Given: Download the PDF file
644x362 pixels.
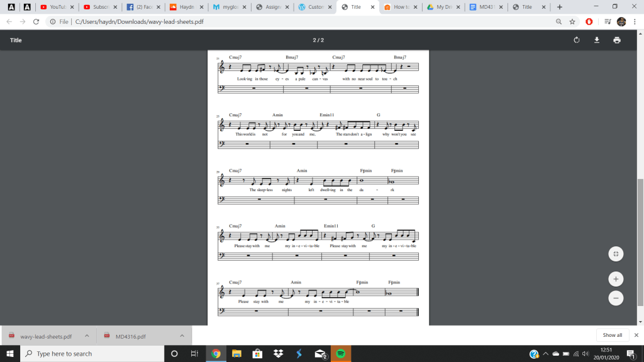Looking at the screenshot, I should pos(597,40).
